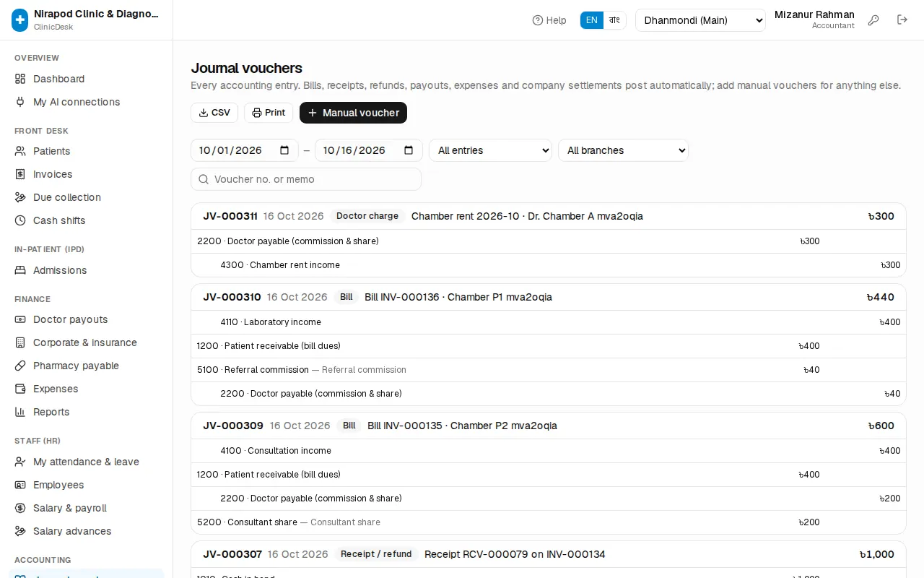Click the My attendance & leave icon
924x578 pixels.
pos(20,462)
